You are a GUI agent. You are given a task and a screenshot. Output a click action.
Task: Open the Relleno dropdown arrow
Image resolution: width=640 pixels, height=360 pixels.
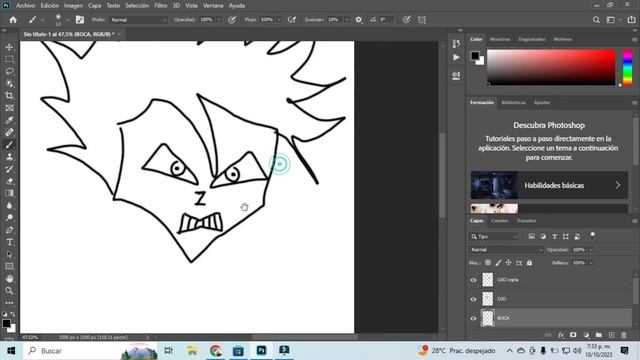[x=591, y=263]
